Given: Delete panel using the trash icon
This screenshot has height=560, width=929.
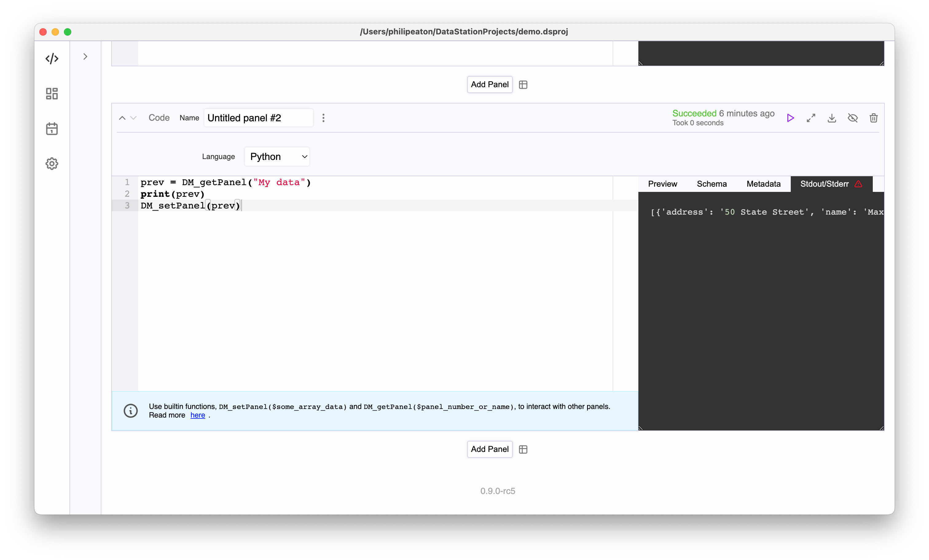Looking at the screenshot, I should [x=873, y=118].
